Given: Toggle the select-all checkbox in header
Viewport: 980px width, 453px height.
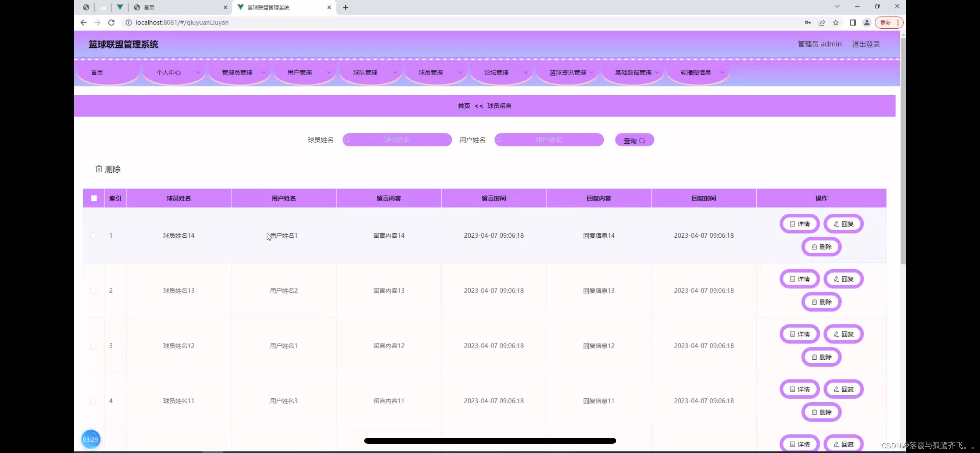Looking at the screenshot, I should [x=94, y=198].
